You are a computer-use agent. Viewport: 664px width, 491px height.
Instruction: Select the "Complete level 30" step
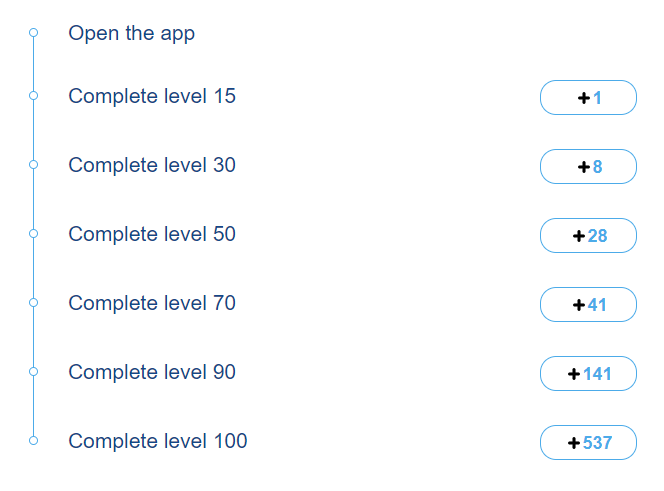(x=152, y=165)
